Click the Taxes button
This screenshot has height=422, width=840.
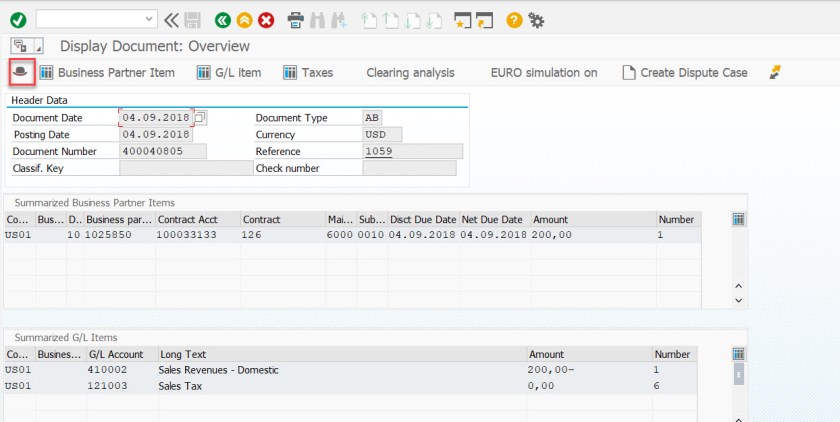click(x=308, y=72)
